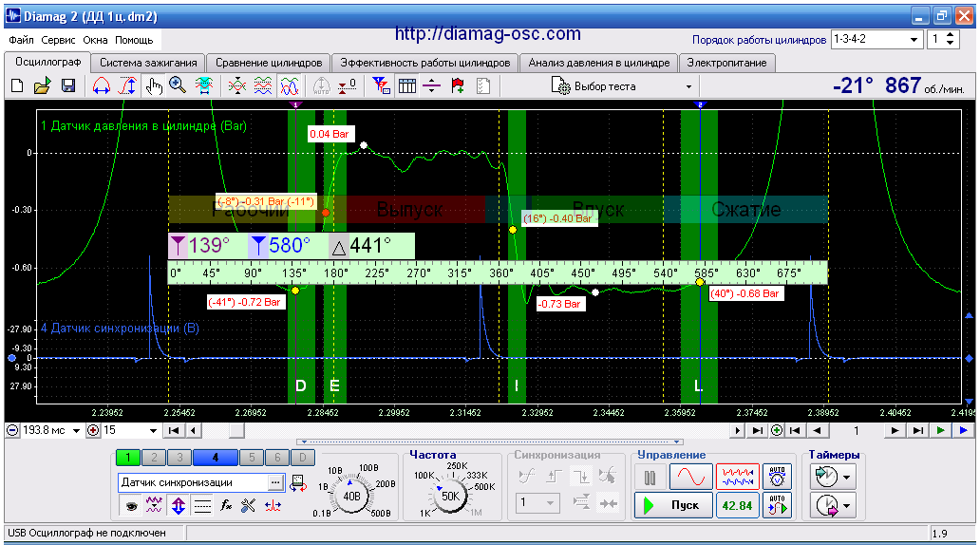
Task: Toggle the grid table icon
Action: (x=406, y=85)
